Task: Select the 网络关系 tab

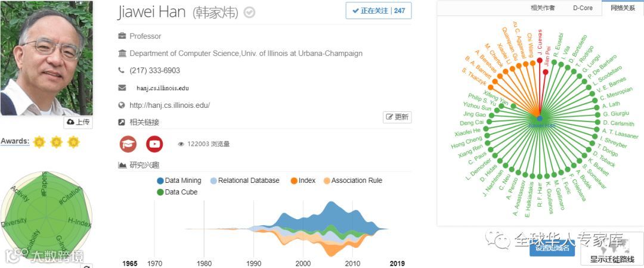Action: coord(622,8)
